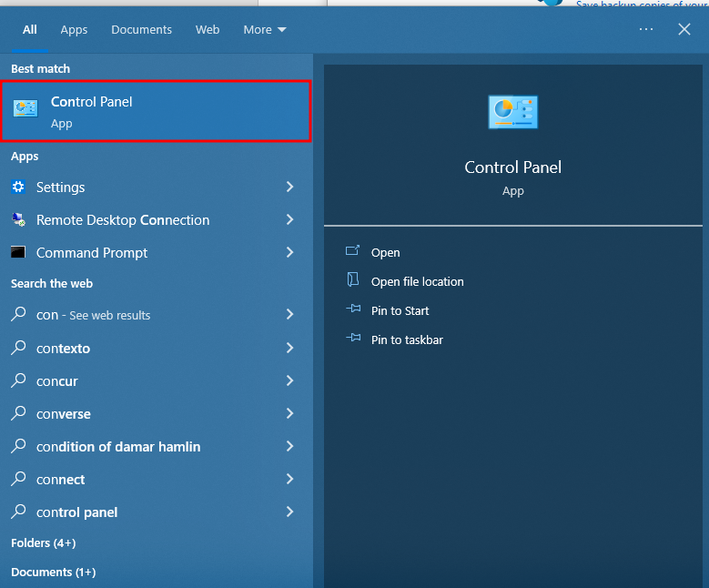The image size is (709, 588).
Task: Select the concur web suggestion
Action: tap(156, 380)
